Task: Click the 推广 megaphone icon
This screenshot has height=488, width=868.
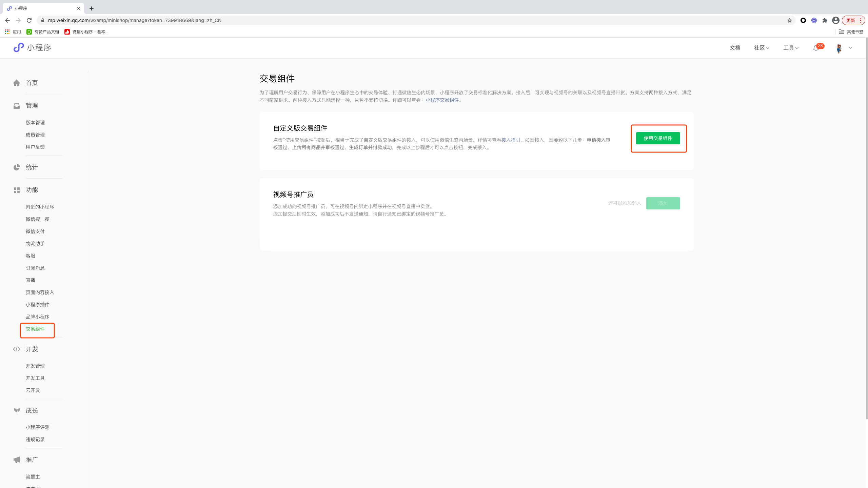Action: click(17, 460)
